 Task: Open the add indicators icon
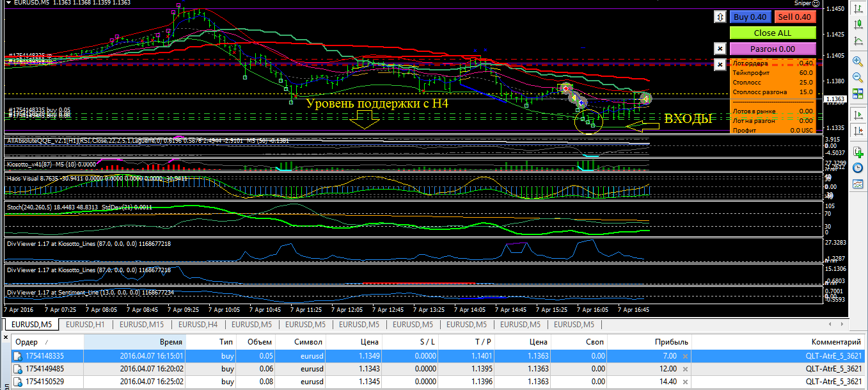[x=858, y=152]
